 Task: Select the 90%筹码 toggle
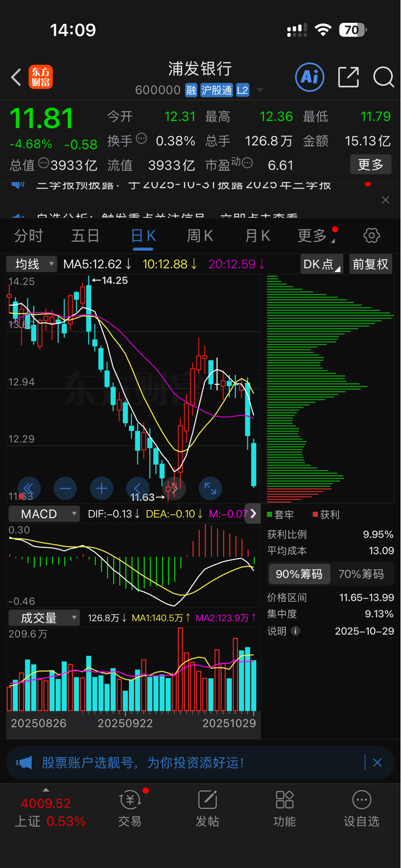[299, 574]
